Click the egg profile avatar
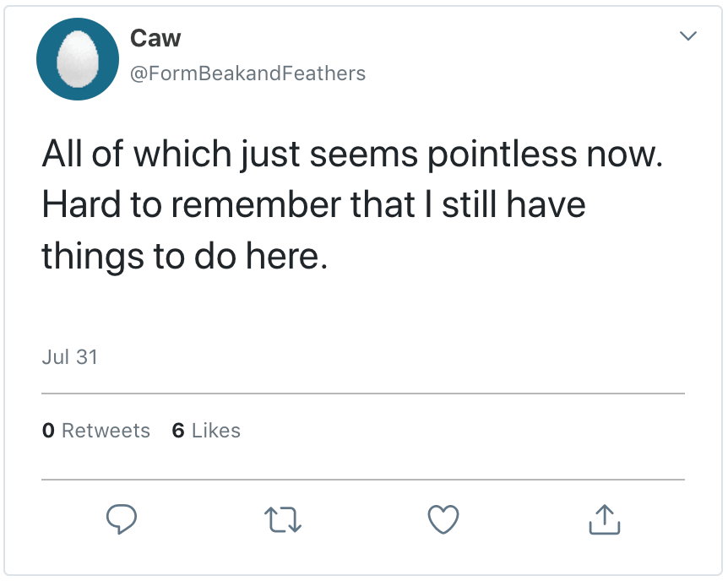Image resolution: width=728 pixels, height=581 pixels. (77, 59)
